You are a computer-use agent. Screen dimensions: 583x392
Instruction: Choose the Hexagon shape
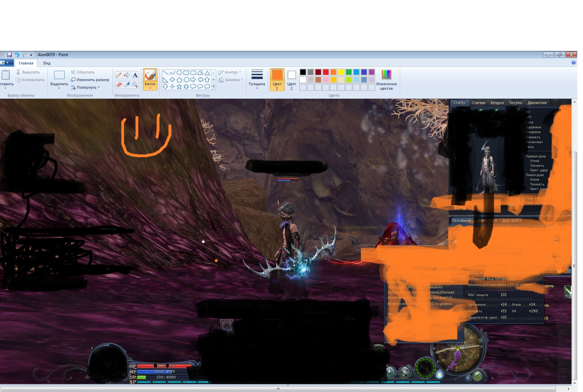(x=186, y=80)
